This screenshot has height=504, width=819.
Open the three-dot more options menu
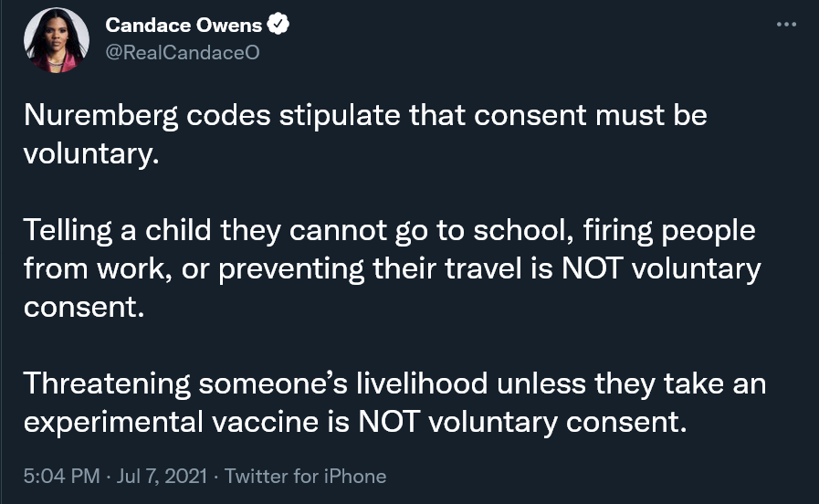(786, 24)
